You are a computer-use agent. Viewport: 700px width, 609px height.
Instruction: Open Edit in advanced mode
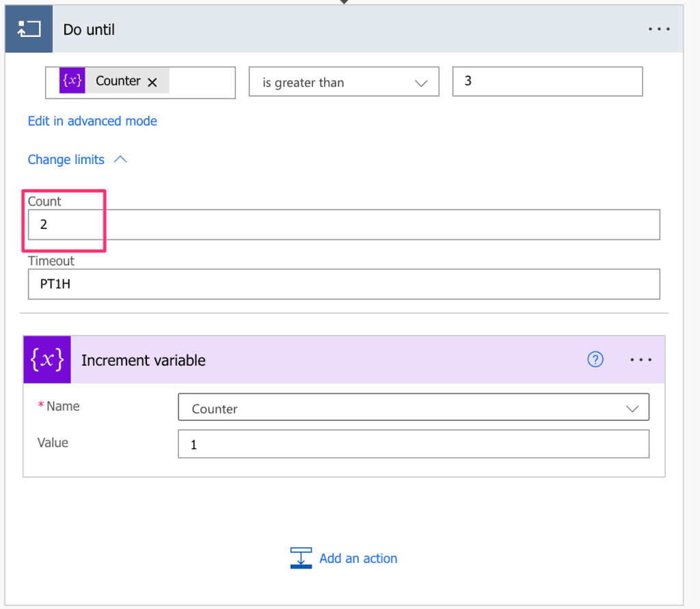click(x=92, y=121)
